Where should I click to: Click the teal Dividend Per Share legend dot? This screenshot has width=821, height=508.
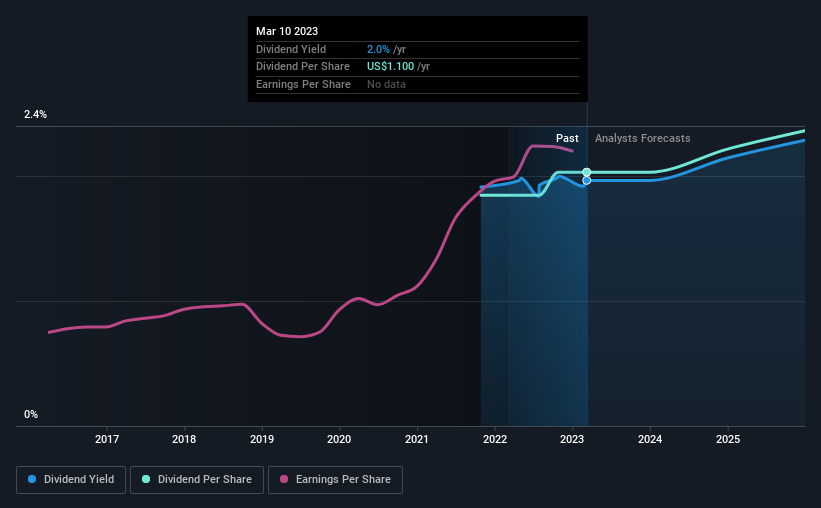pyautogui.click(x=146, y=479)
